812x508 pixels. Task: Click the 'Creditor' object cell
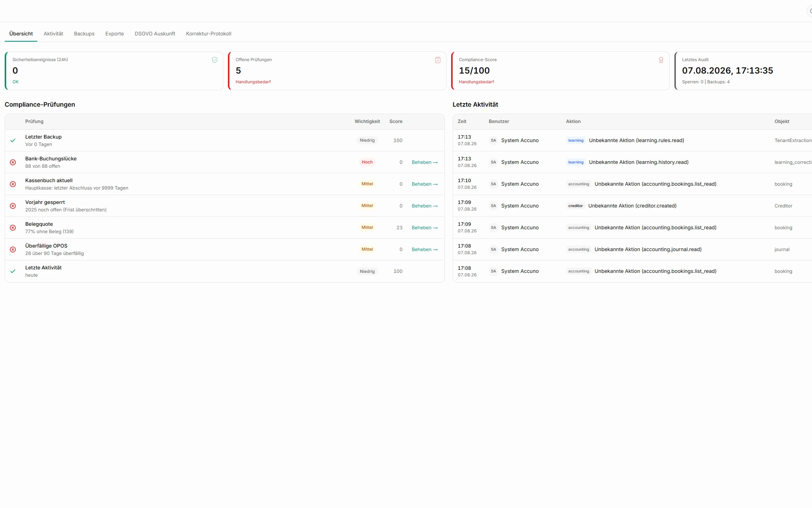783,206
